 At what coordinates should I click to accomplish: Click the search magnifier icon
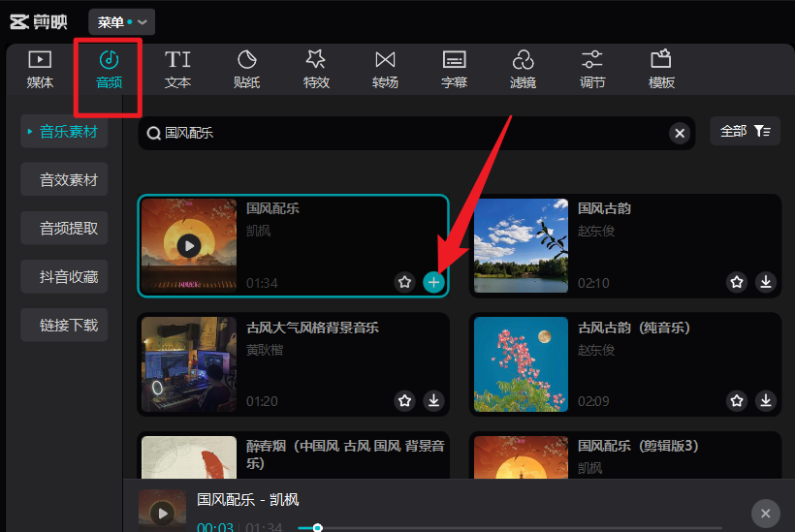pyautogui.click(x=153, y=134)
